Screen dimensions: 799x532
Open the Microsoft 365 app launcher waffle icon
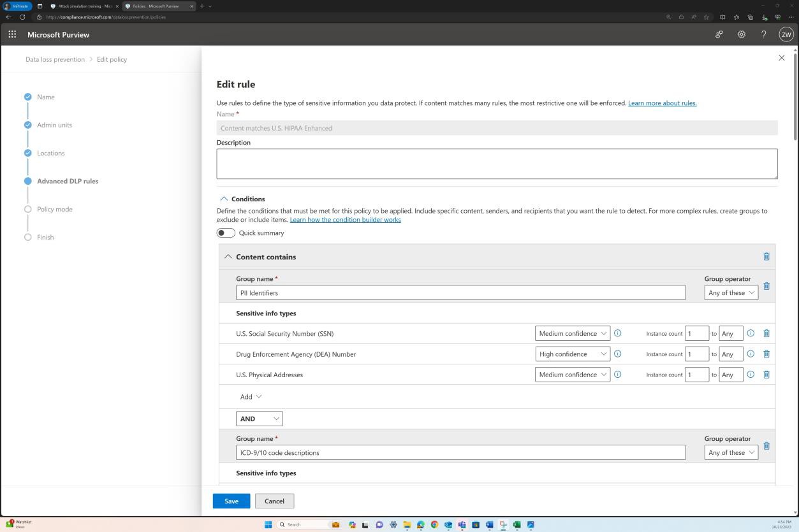point(11,34)
